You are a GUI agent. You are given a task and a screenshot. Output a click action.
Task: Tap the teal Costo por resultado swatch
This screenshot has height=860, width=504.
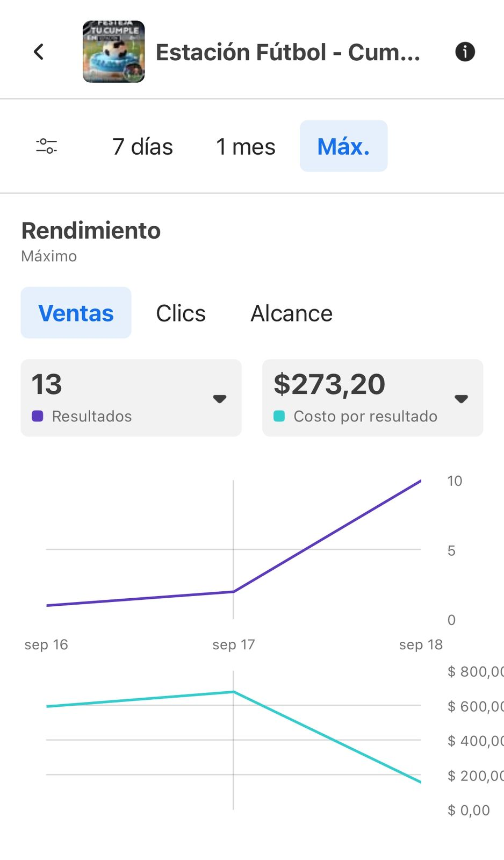pos(279,416)
